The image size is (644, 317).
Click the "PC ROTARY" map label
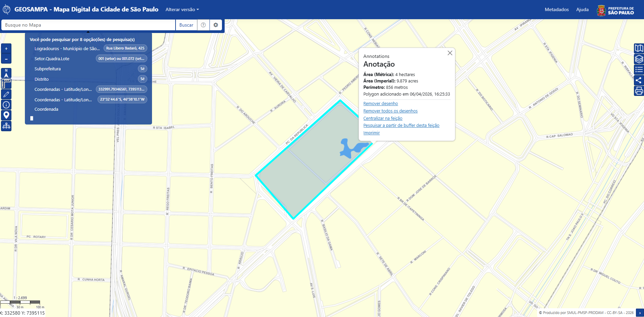click(36, 237)
